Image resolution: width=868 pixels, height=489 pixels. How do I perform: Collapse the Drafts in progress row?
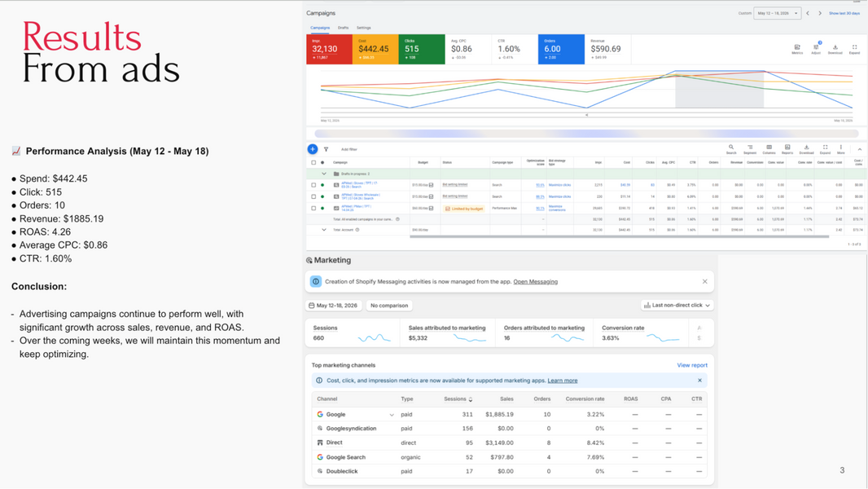324,174
